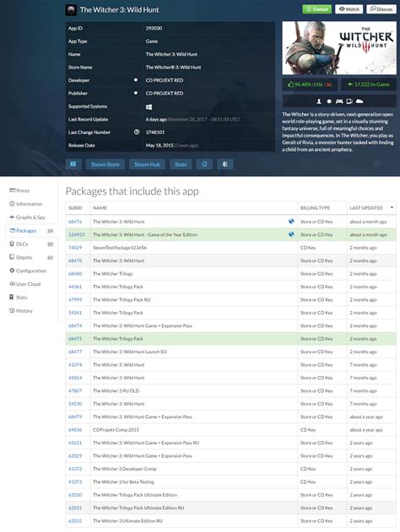Click 'The Witcher 3 Developer Comp' name

(x=125, y=469)
